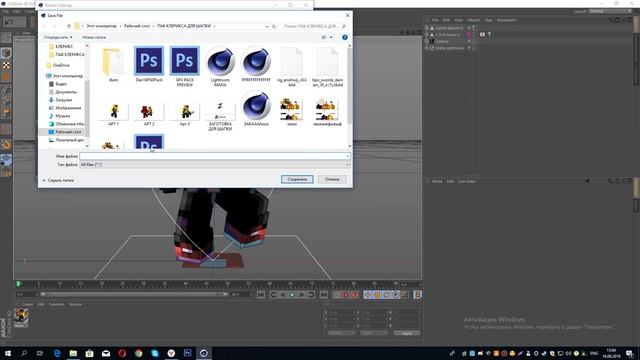Go up one folder level in Save dialog
The image size is (640, 360).
pyautogui.click(x=69, y=26)
